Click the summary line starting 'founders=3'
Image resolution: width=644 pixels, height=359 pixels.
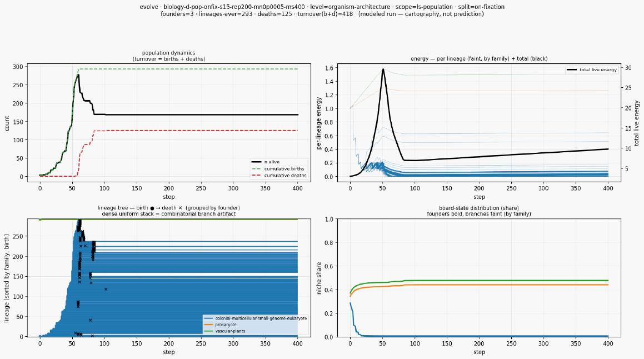322,14
